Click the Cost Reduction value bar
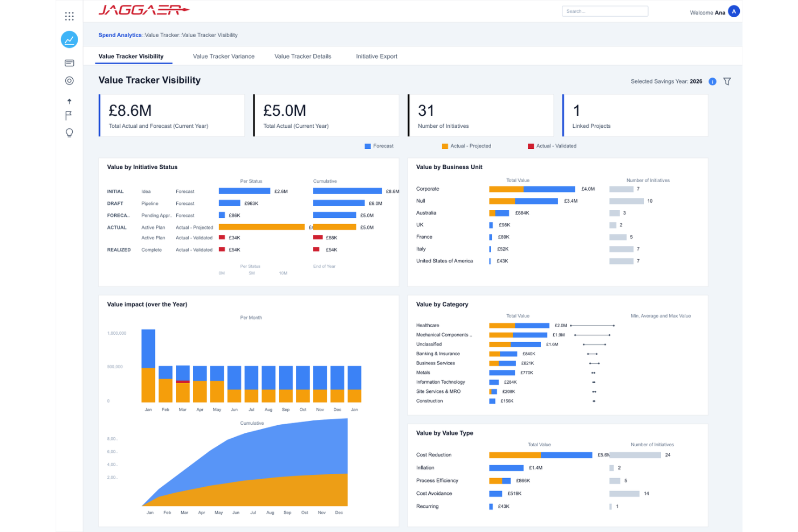This screenshot has height=532, width=798. tap(541, 455)
